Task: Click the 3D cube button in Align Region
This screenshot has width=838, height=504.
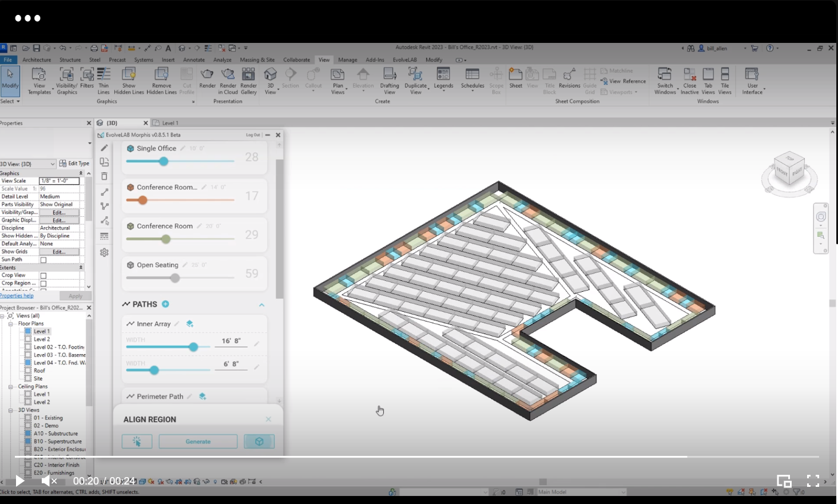Action: pyautogui.click(x=259, y=442)
